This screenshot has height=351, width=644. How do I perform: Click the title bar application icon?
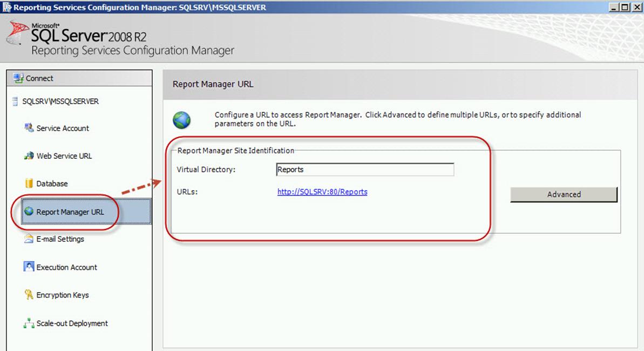[x=6, y=7]
